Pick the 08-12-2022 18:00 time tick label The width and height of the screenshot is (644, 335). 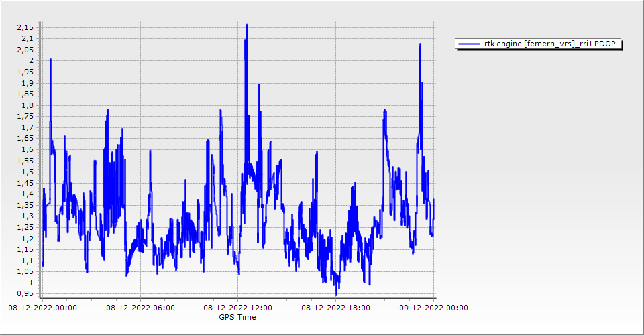coord(336,308)
